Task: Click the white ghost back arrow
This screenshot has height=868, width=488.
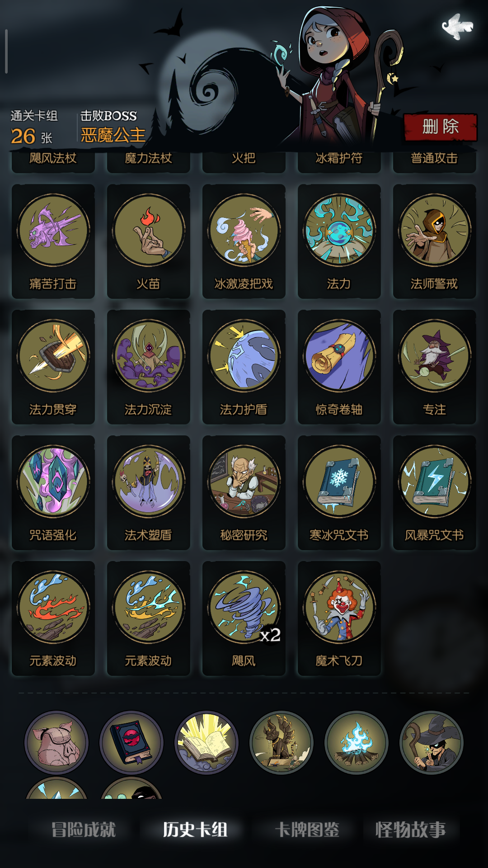Action: [x=457, y=26]
